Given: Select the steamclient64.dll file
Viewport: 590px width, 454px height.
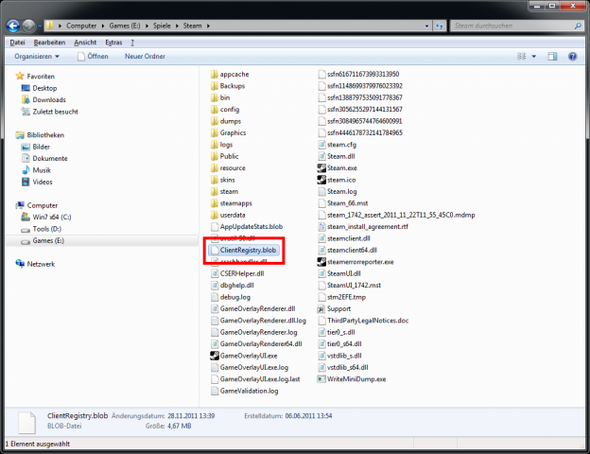Looking at the screenshot, I should 347,250.
